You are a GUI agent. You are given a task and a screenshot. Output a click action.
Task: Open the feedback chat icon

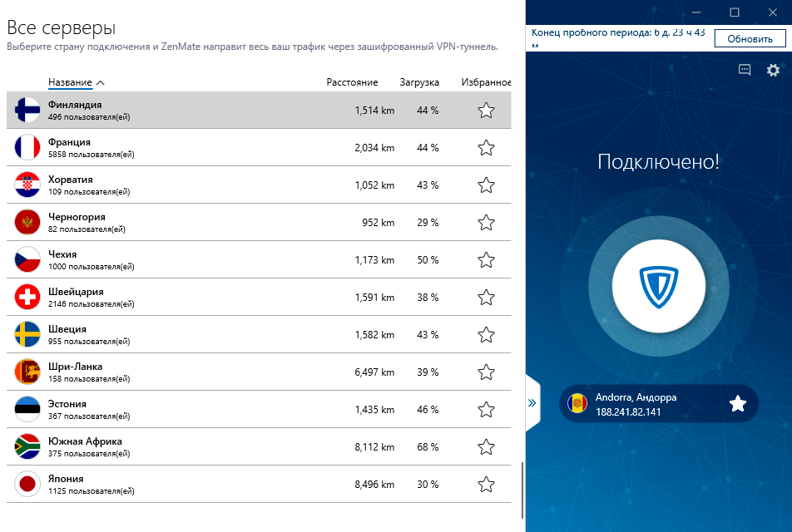745,70
